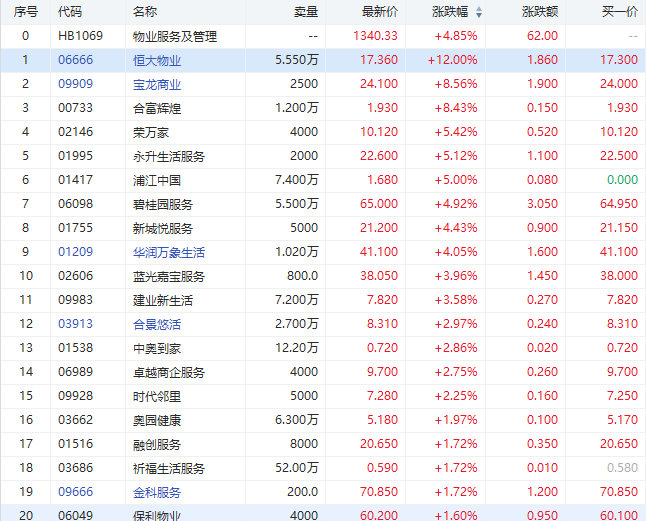Select the 物业服务及管理 index row name
The height and width of the screenshot is (521, 646).
tap(175, 37)
